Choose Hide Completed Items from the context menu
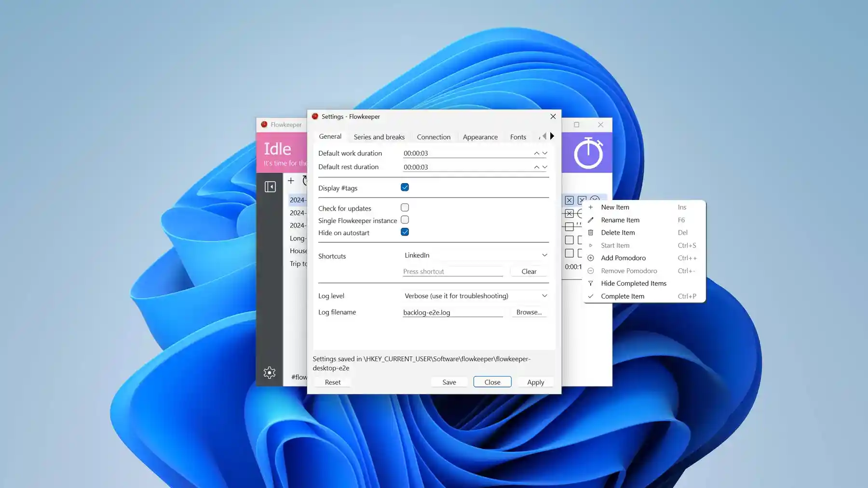 pos(633,283)
